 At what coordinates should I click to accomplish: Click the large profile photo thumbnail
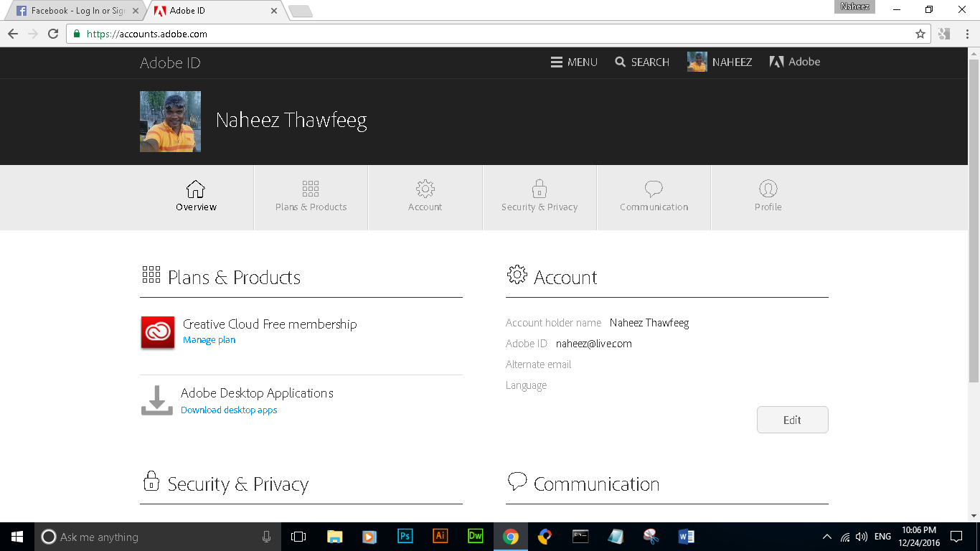click(x=170, y=121)
